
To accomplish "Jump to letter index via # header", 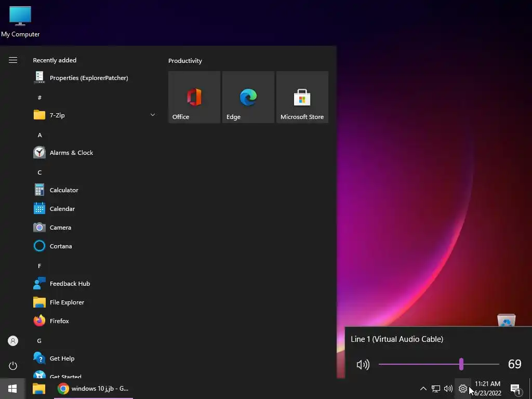I will pos(39,98).
